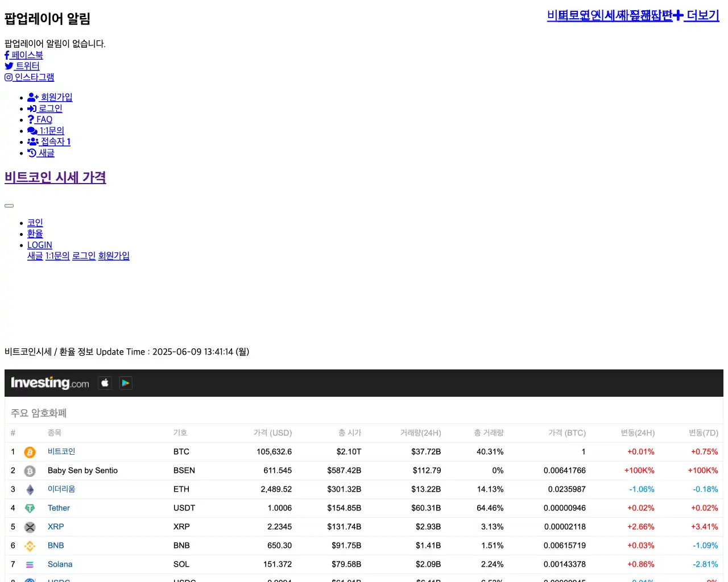This screenshot has width=728, height=582.
Task: Click the 거래량(24H) column header
Action: 420,433
